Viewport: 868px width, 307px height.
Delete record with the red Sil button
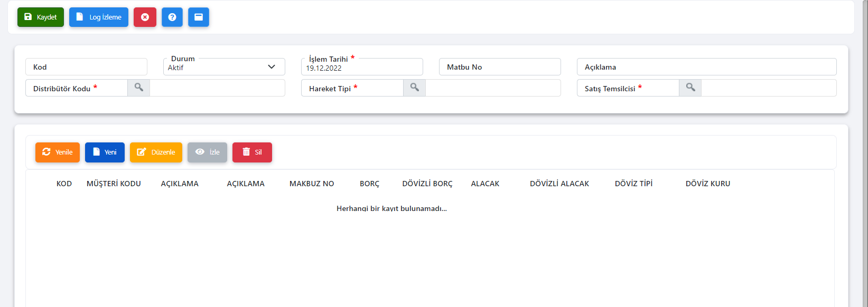[252, 152]
